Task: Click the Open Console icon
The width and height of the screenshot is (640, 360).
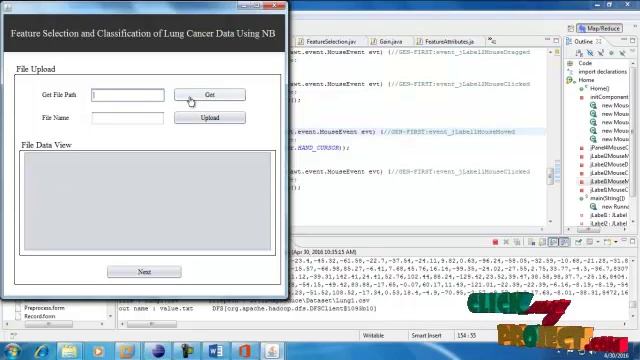Action: pos(608,242)
